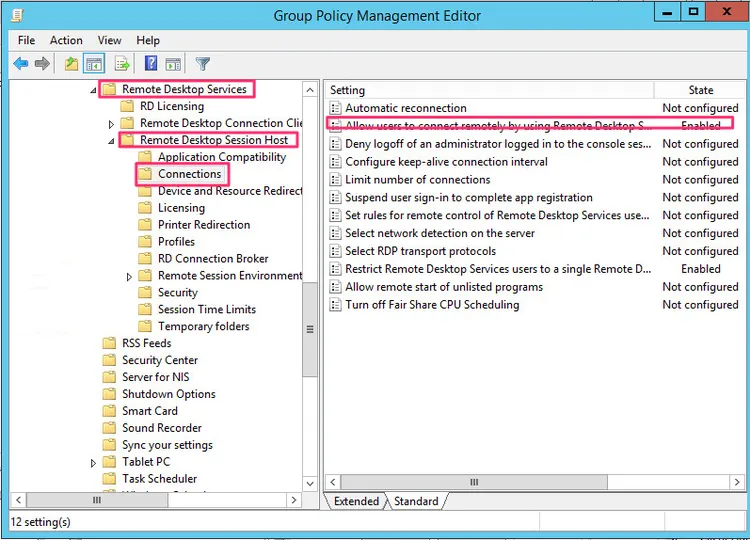Select the Connections folder in the tree
750x540 pixels.
click(189, 174)
